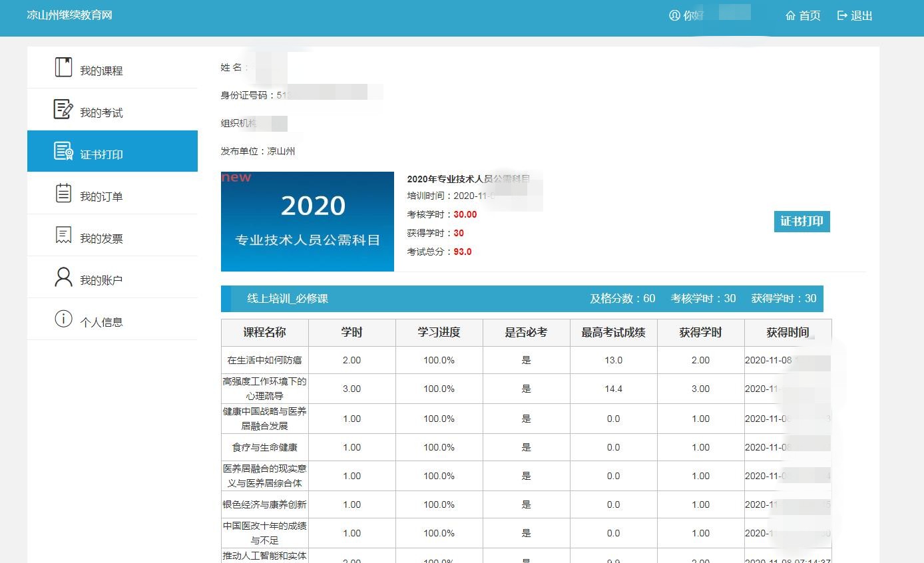This screenshot has height=563, width=924.
Task: Click the Personal Info circle-i icon
Action: click(63, 319)
